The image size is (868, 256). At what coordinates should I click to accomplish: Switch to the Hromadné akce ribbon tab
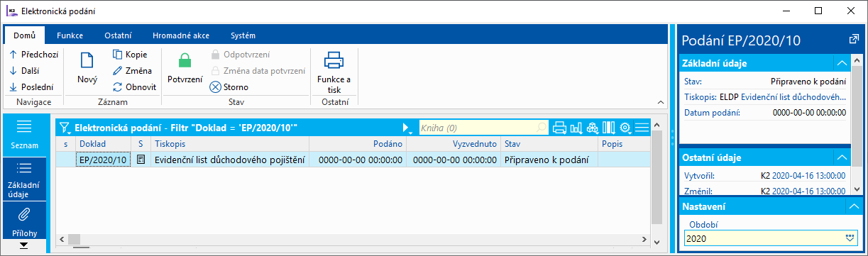coord(181,35)
